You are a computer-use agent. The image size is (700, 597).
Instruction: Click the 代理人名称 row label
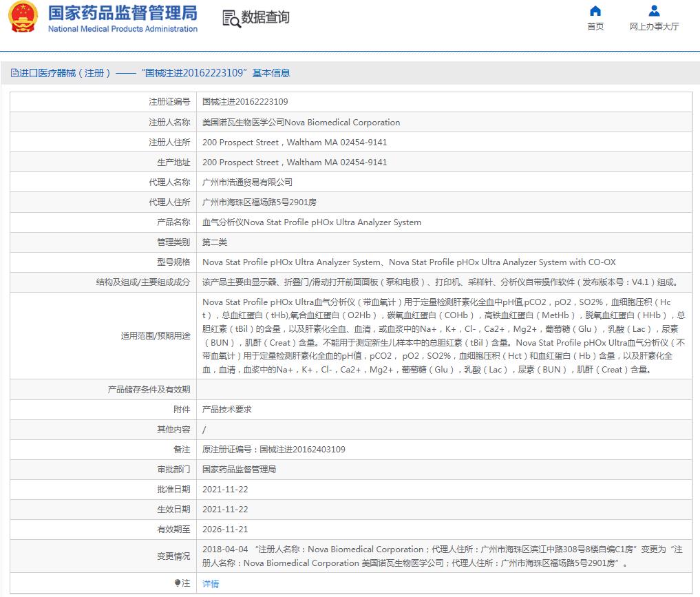169,182
